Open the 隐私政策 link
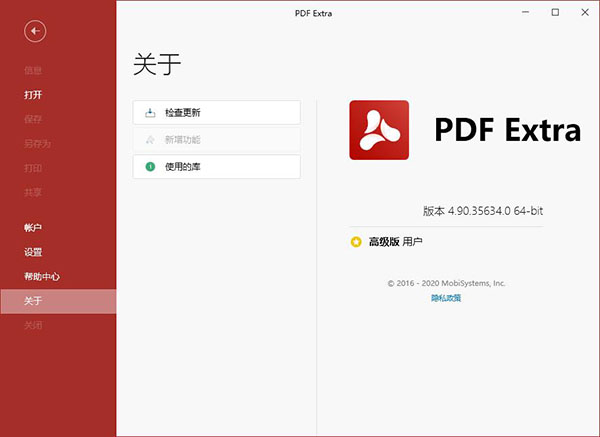 pos(446,298)
